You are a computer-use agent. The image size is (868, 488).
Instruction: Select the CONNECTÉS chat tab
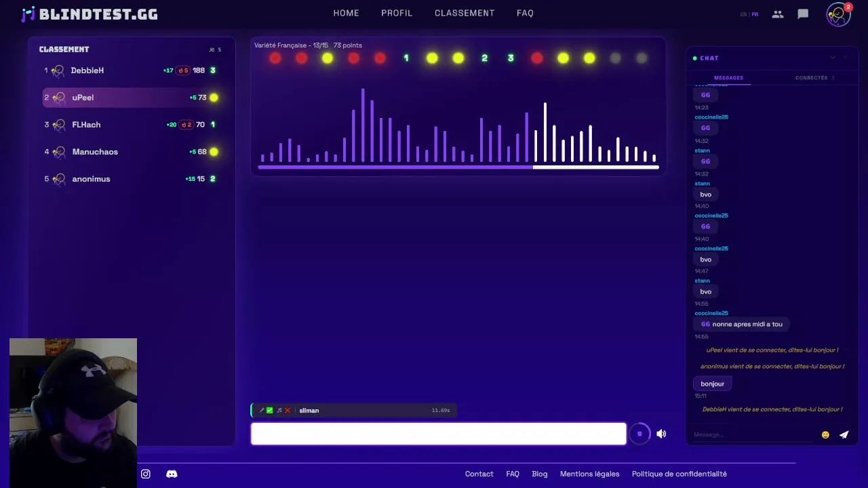point(811,78)
